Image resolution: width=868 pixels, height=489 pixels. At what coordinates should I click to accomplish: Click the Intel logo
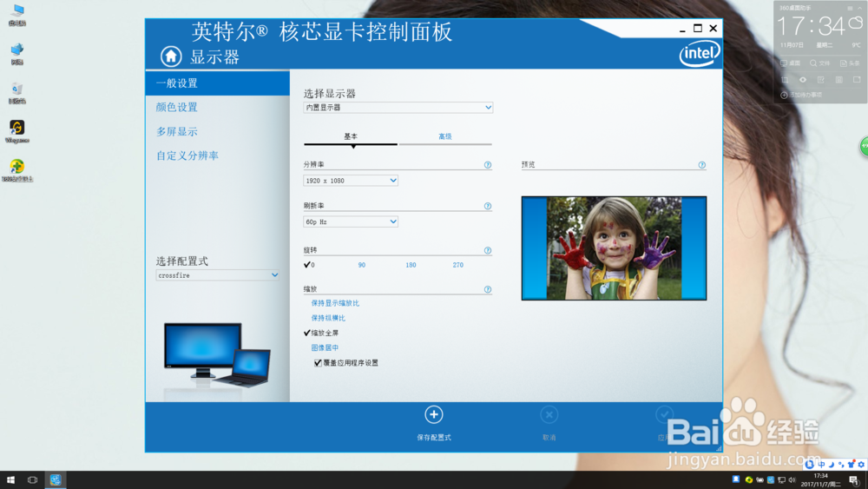[x=700, y=53]
